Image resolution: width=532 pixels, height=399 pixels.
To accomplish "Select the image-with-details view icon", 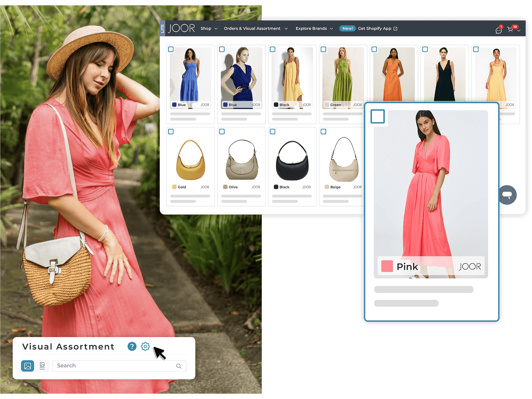I will pyautogui.click(x=42, y=366).
